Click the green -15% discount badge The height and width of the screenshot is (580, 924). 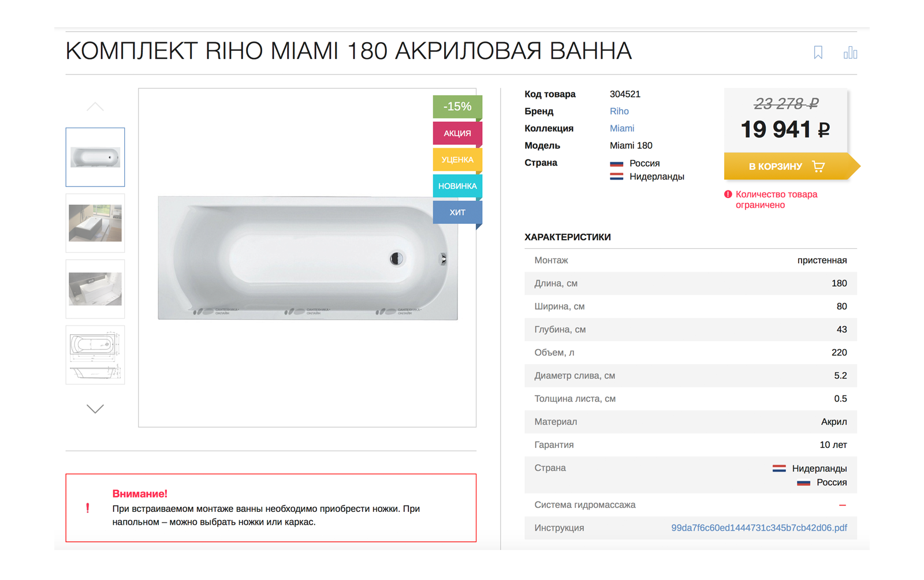coord(457,107)
